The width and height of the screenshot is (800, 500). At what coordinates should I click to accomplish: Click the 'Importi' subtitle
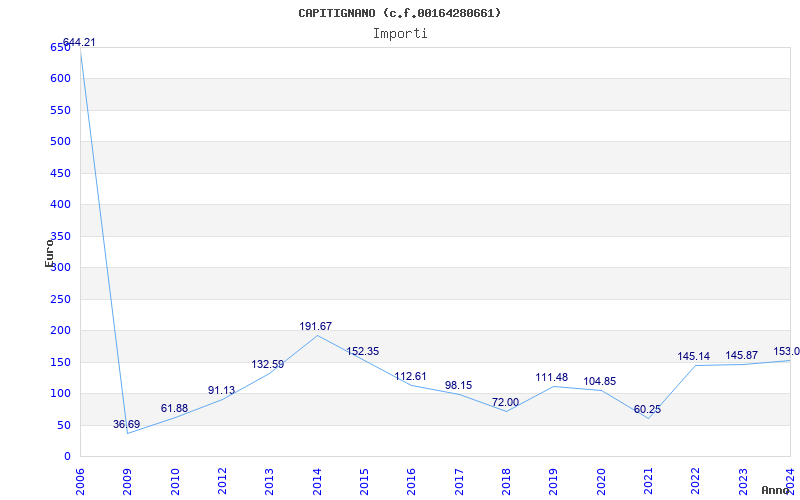pos(400,34)
